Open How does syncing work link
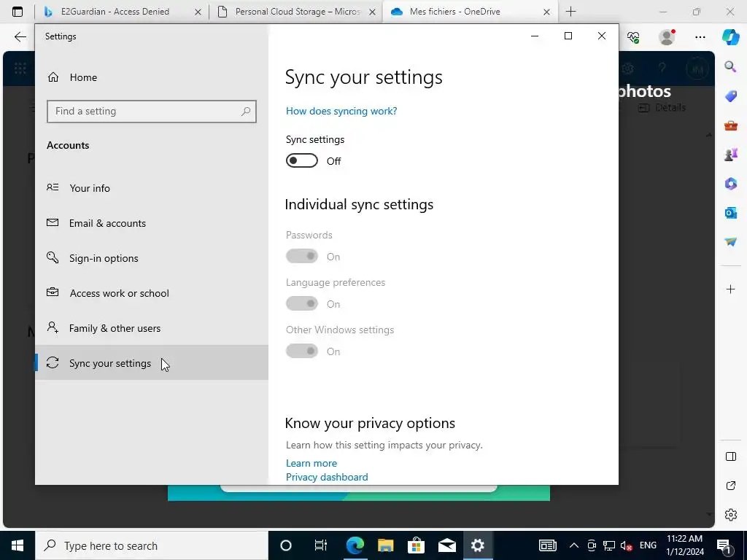 (341, 111)
